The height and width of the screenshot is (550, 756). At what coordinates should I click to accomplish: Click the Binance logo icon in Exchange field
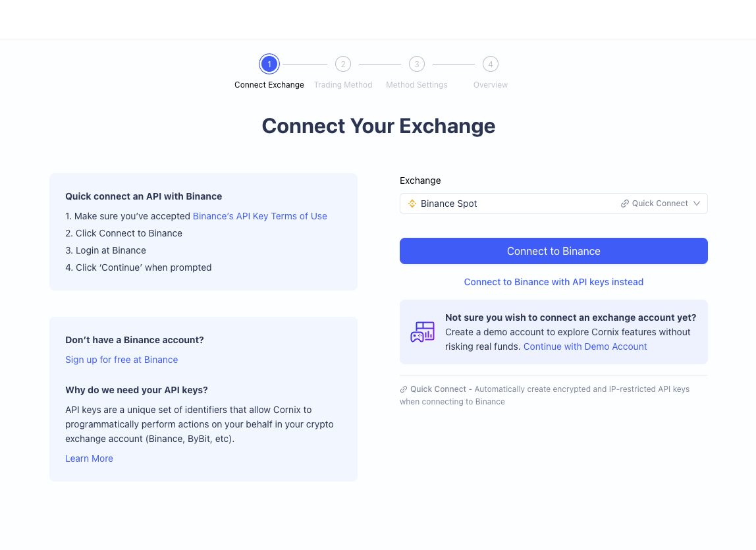coord(413,204)
